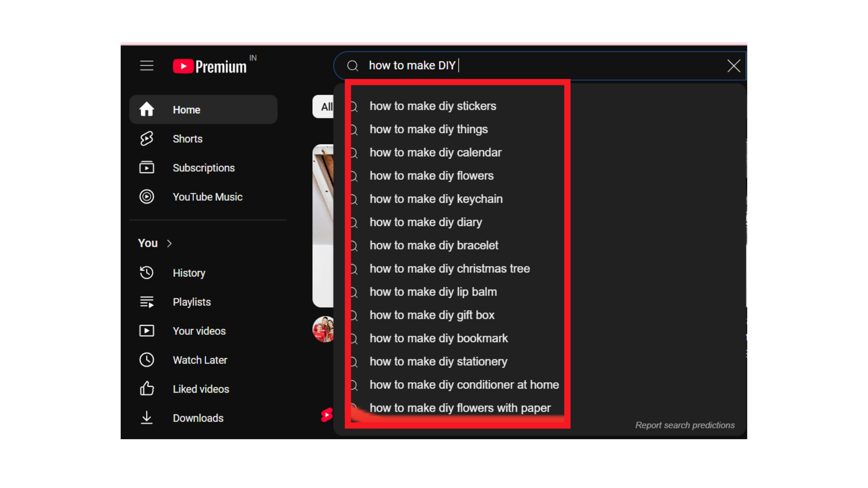This screenshot has width=868, height=488.
Task: Open Subscriptions from the sidebar icon
Action: coord(146,167)
